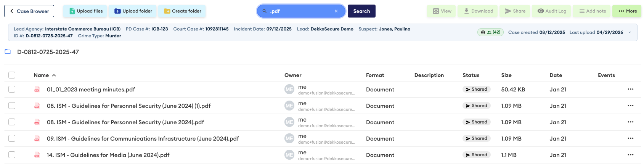Open the case members (42) badge

490,32
